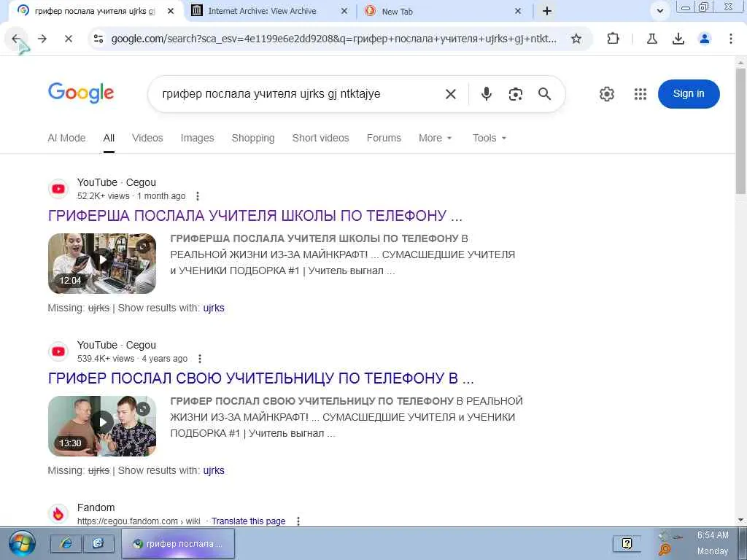Open Chrome three-dot menu
Image resolution: width=747 pixels, height=560 pixels.
(731, 39)
